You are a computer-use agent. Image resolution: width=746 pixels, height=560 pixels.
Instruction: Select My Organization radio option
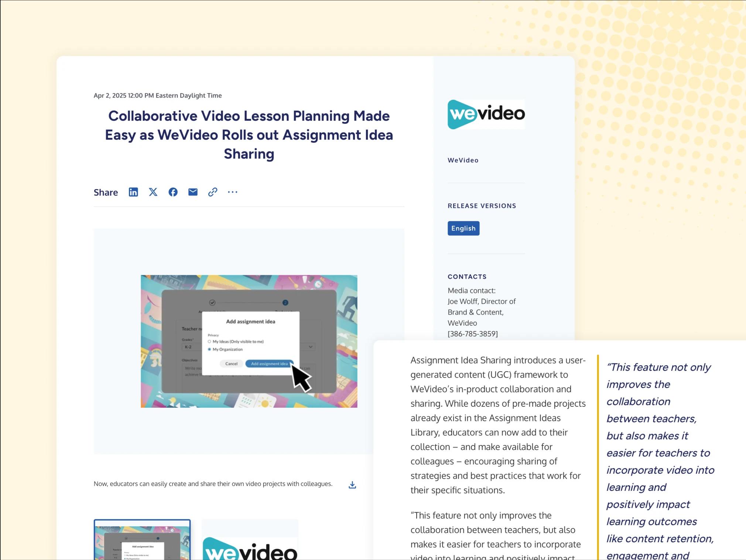[209, 349]
